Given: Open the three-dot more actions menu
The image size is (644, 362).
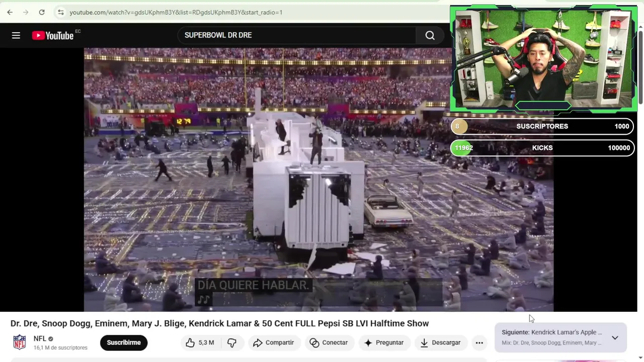Looking at the screenshot, I should [x=479, y=343].
